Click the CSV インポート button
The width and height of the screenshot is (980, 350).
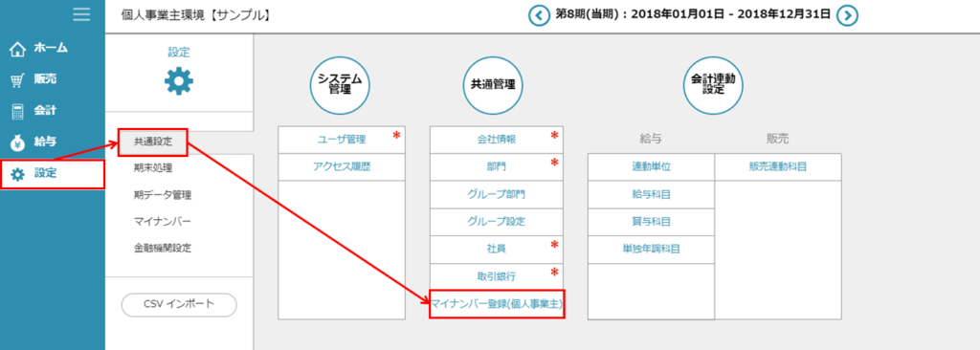point(179,304)
